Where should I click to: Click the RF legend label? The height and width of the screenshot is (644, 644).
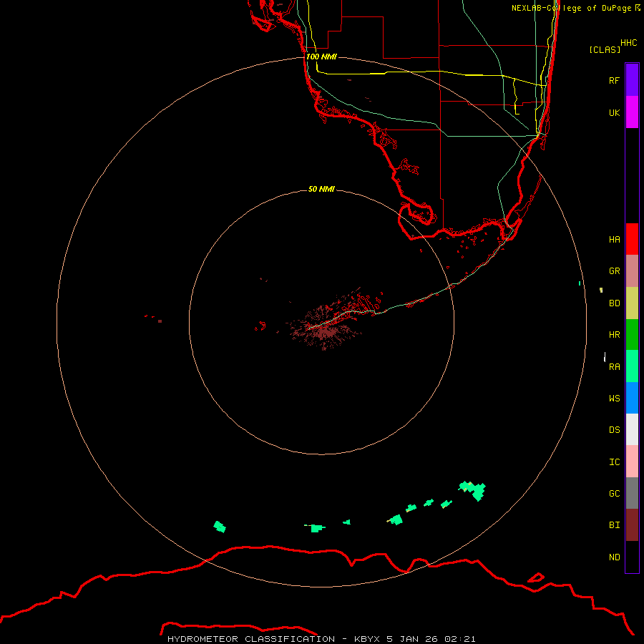[614, 80]
